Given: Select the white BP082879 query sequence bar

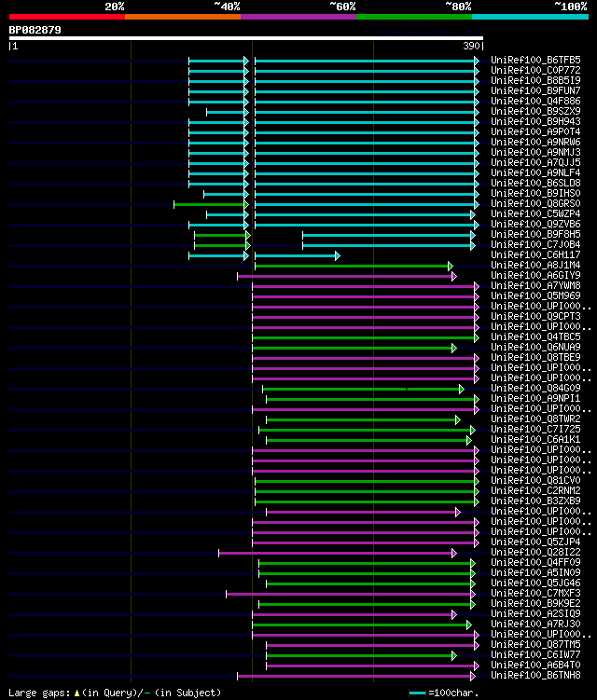Looking at the screenshot, I should (x=245, y=38).
